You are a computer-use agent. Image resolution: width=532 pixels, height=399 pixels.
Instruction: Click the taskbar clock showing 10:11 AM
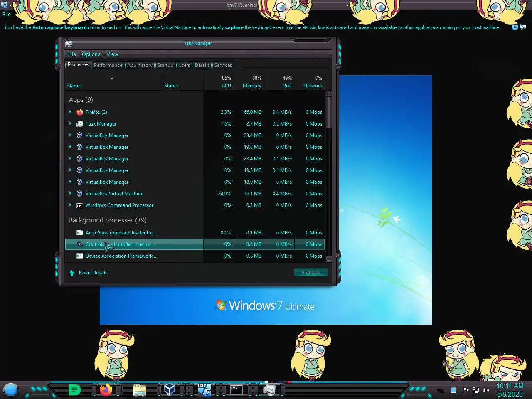click(x=510, y=390)
